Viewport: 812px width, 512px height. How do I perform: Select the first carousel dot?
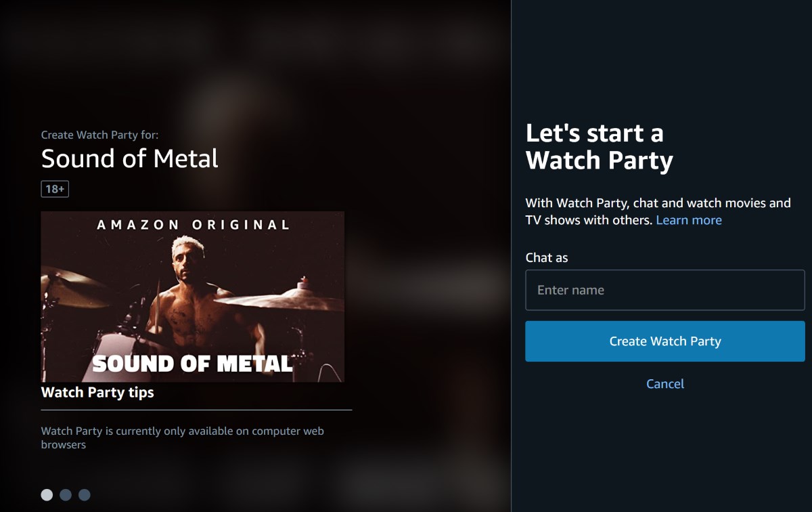click(x=48, y=495)
